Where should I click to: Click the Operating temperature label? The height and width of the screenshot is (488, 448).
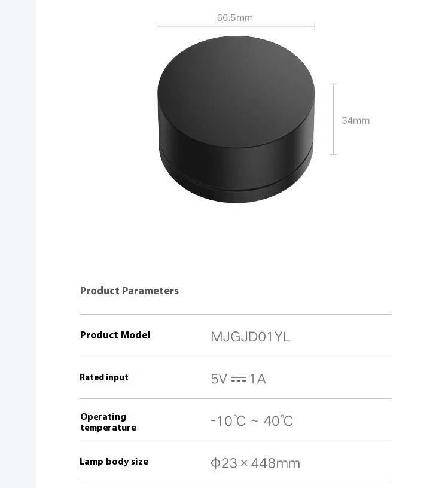(108, 422)
